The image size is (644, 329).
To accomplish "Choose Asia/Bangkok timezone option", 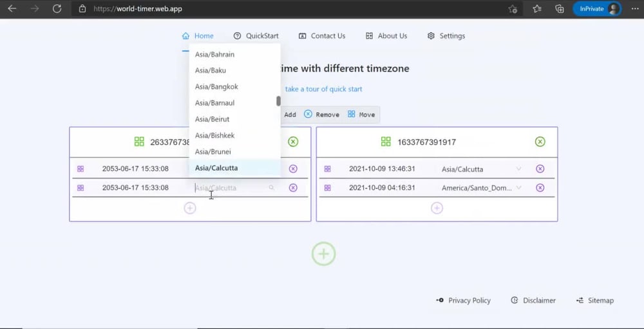I will coord(234,87).
